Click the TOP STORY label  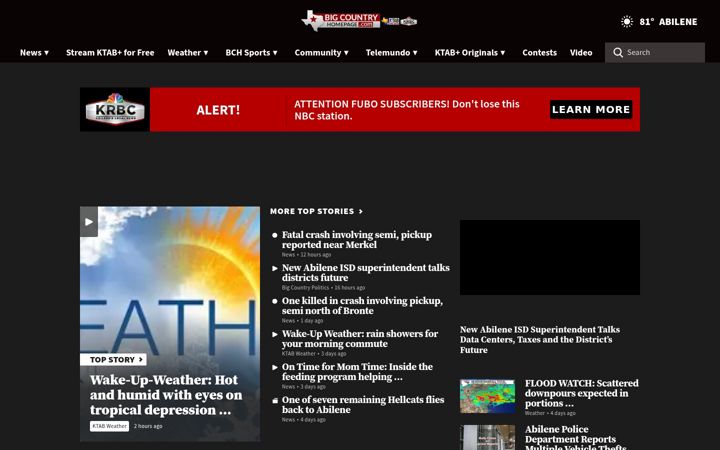pos(113,360)
